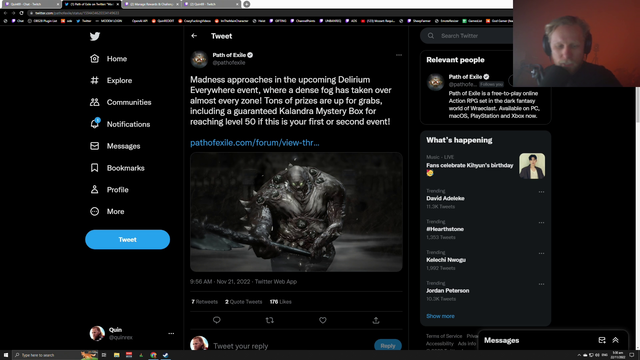This screenshot has height=360, width=640.
Task: Click Show more under What's happening
Action: tap(440, 316)
